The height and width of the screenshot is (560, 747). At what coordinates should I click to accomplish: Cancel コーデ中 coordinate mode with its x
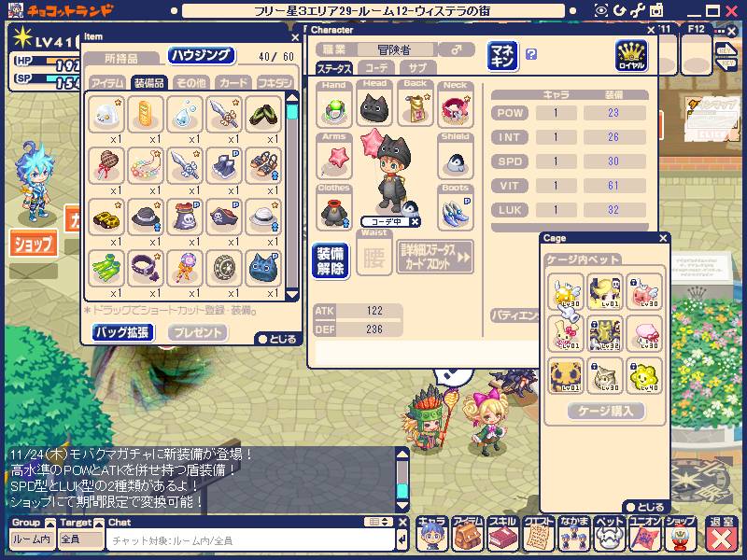415,221
